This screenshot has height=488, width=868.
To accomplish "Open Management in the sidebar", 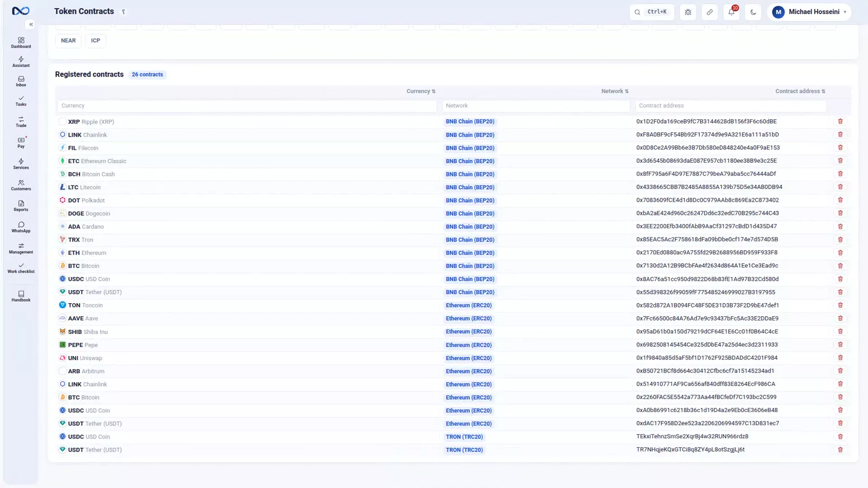I will 21,248.
